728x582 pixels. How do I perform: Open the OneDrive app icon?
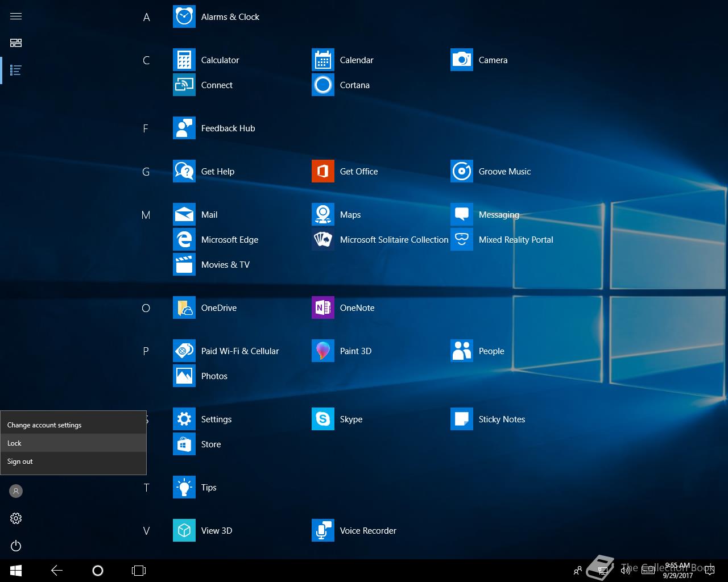tap(184, 307)
